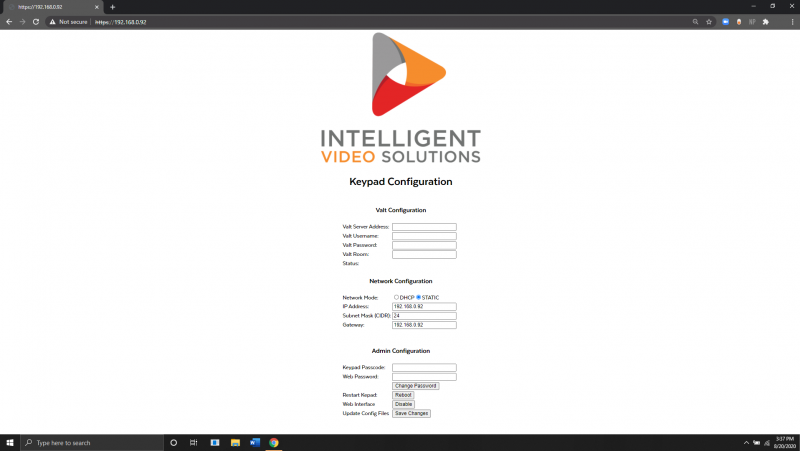Open the network icon in system tray

point(766,443)
